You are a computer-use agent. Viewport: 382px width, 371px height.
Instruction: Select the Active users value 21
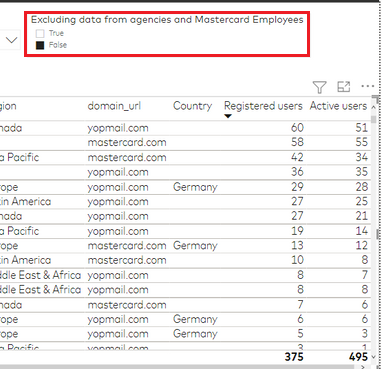pyautogui.click(x=361, y=216)
